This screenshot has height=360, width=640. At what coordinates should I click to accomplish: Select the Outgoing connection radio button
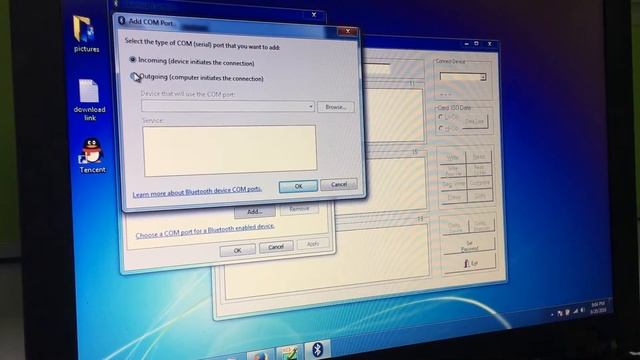133,76
